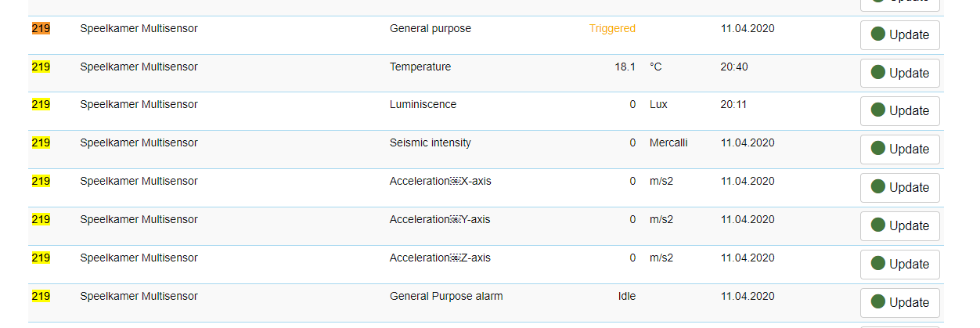Click the green icon in the Seismic intensity row's Update button
The width and height of the screenshot is (980, 328).
(x=878, y=148)
